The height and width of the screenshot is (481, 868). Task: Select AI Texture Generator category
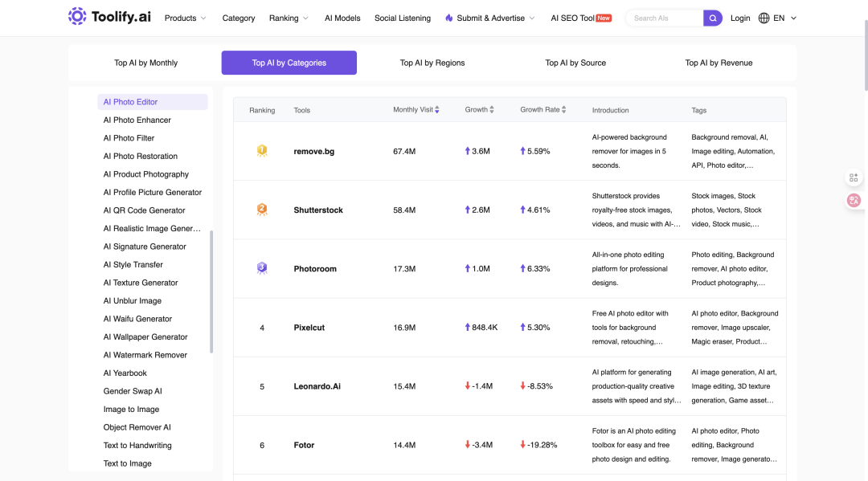141,283
